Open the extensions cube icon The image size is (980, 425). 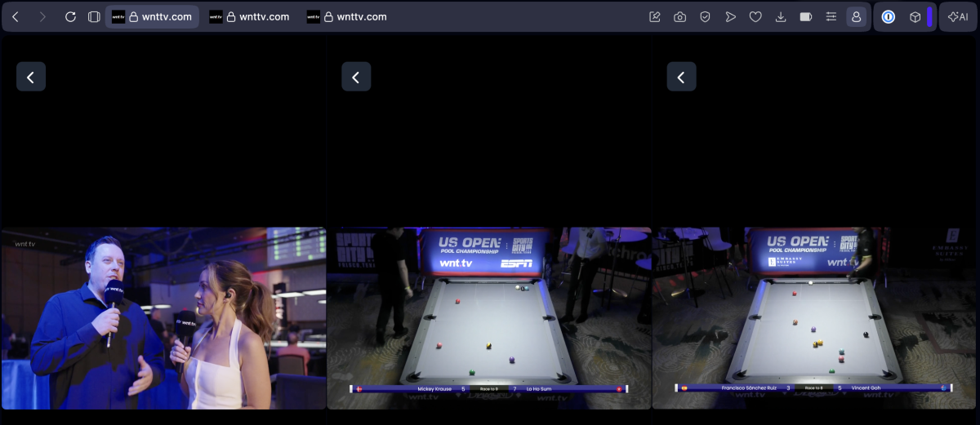[915, 16]
